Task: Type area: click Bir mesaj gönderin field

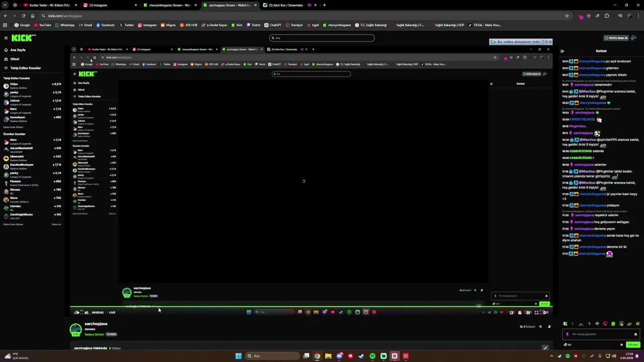Action: (x=602, y=334)
